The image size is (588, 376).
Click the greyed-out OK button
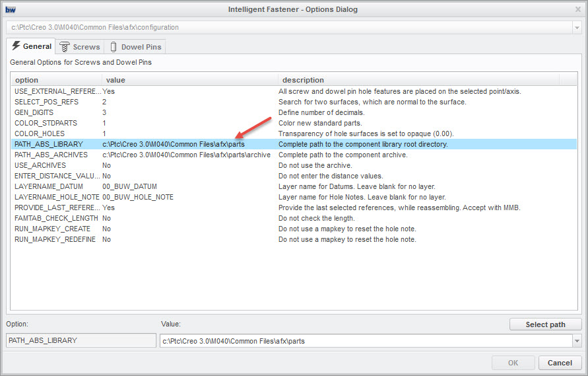pyautogui.click(x=513, y=363)
